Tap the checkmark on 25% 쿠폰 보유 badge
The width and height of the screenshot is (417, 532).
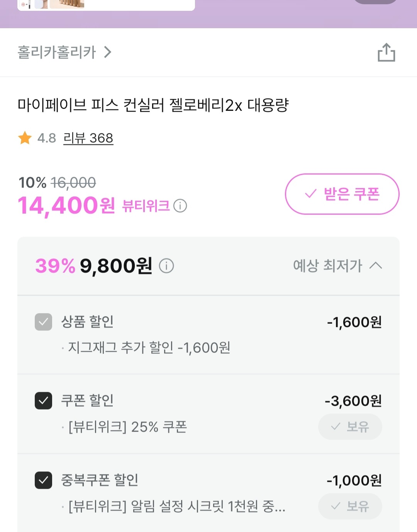click(336, 427)
